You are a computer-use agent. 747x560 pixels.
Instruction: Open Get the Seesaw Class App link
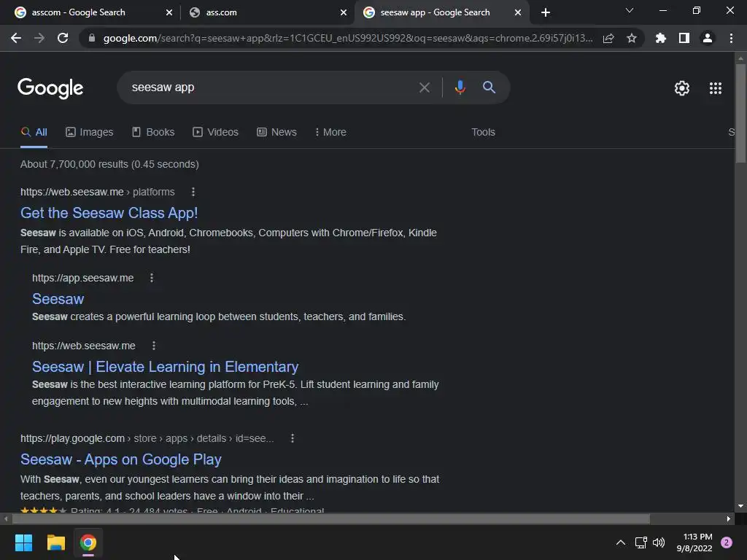(x=109, y=213)
